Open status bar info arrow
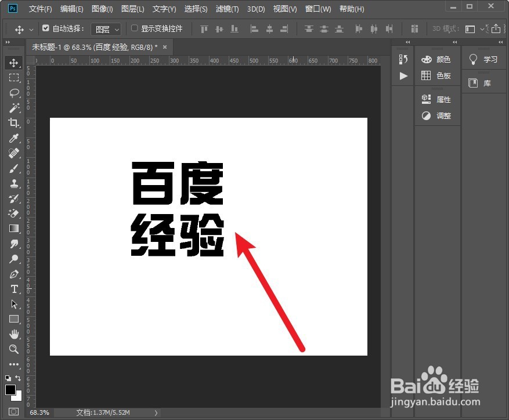 coord(156,413)
